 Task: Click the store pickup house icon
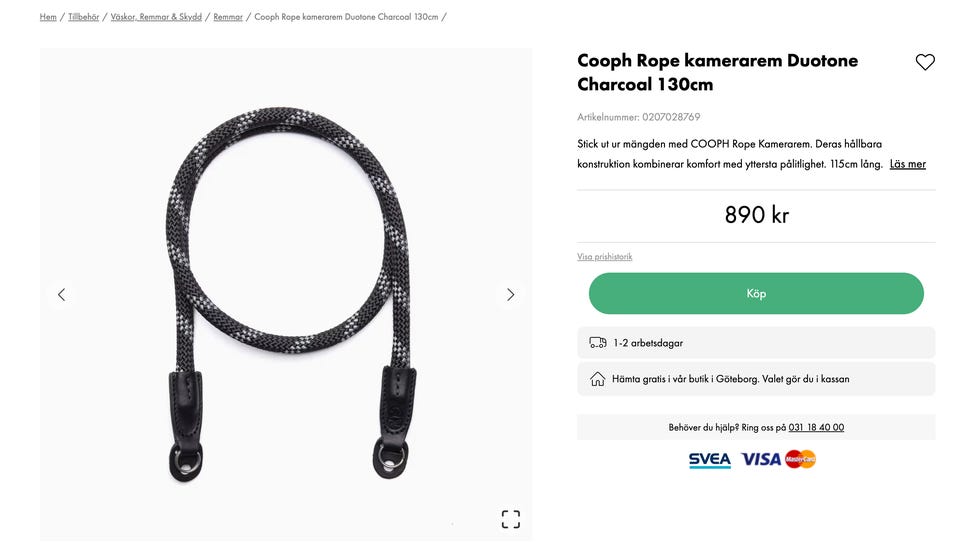point(598,379)
